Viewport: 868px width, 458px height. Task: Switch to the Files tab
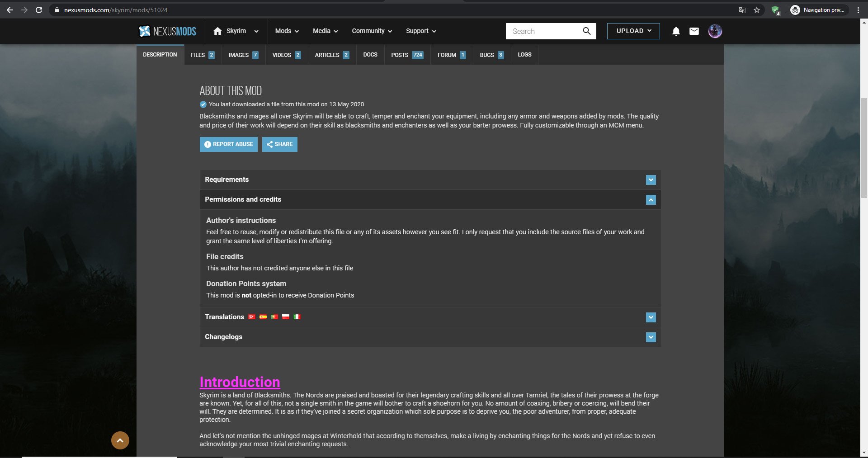203,55
